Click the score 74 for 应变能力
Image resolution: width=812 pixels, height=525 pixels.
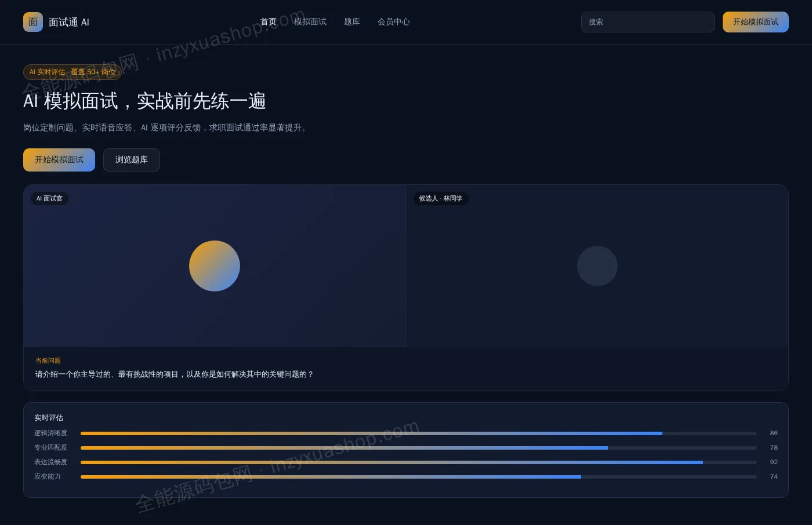tap(774, 477)
